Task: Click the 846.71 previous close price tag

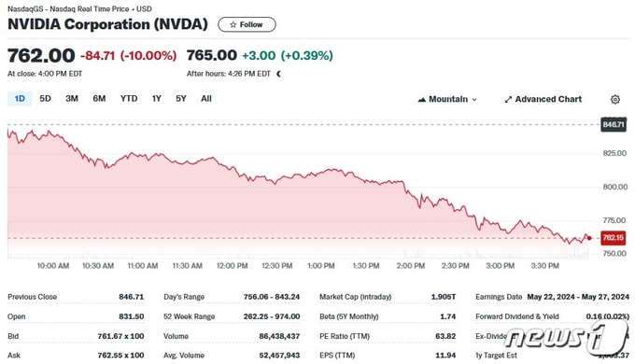Action: tap(614, 124)
